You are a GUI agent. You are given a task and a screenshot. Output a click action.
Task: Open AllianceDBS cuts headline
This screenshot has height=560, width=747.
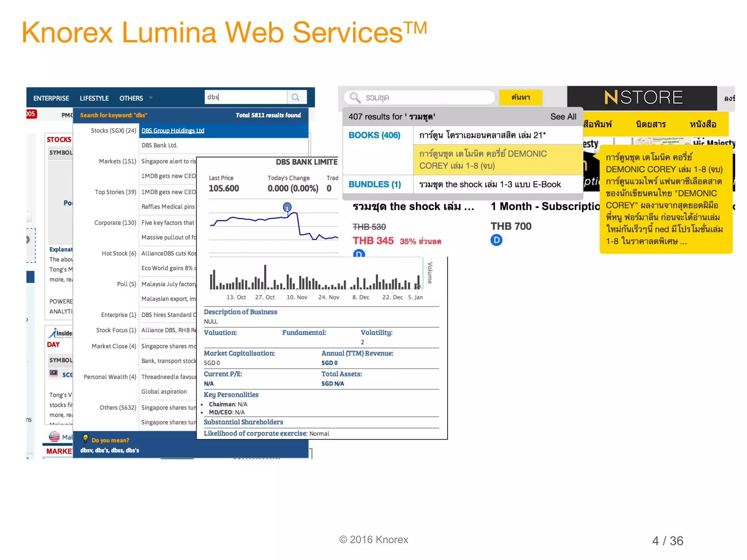(169, 253)
